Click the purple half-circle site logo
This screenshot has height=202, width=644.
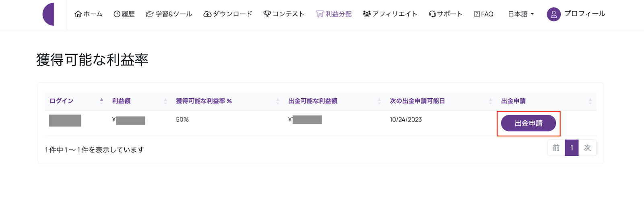pyautogui.click(x=48, y=14)
